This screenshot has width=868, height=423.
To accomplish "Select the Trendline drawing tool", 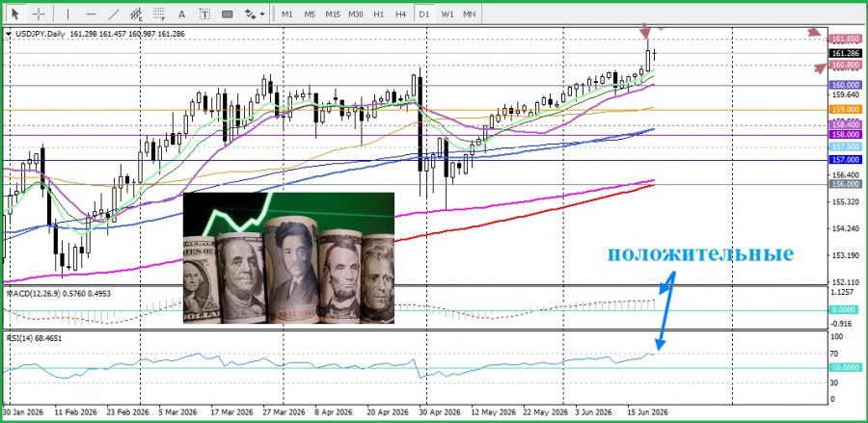I will click(x=114, y=14).
